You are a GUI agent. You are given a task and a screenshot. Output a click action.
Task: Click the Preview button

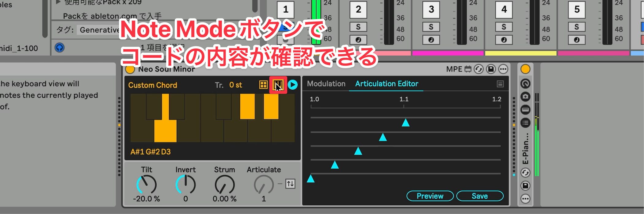(430, 196)
